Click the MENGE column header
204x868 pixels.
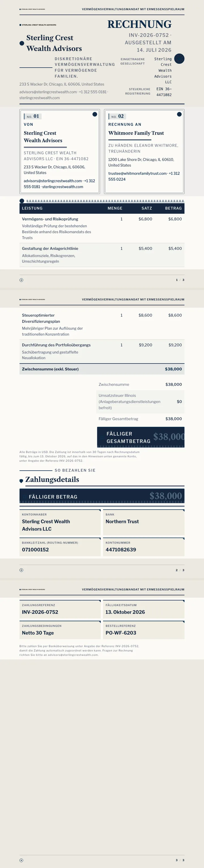pyautogui.click(x=115, y=208)
